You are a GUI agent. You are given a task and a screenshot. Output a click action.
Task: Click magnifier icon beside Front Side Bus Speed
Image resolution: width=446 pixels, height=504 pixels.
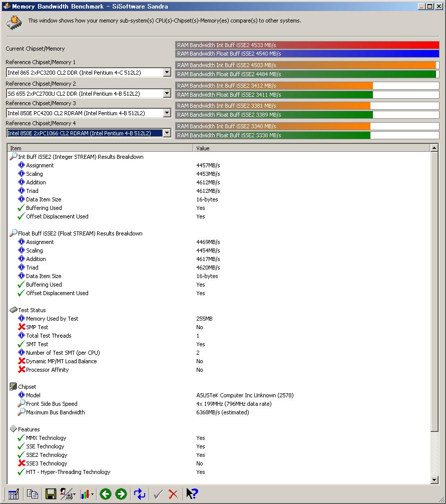click(x=22, y=403)
